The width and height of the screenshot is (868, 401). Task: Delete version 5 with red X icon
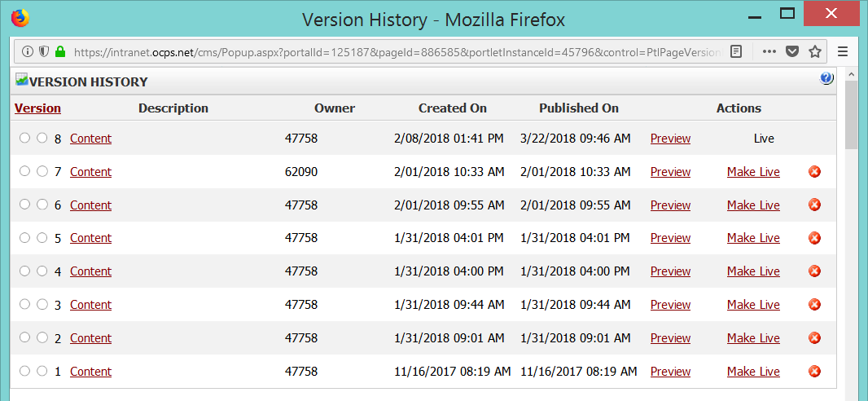(x=814, y=238)
